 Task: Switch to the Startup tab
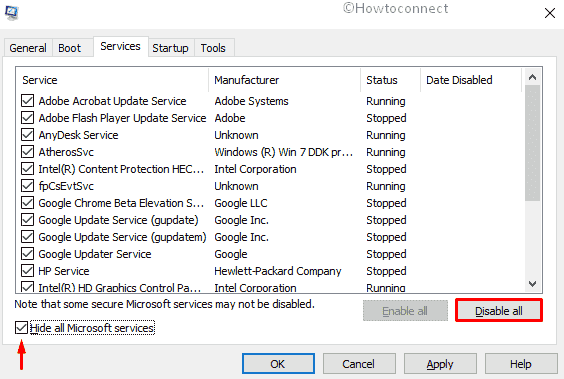pos(170,48)
